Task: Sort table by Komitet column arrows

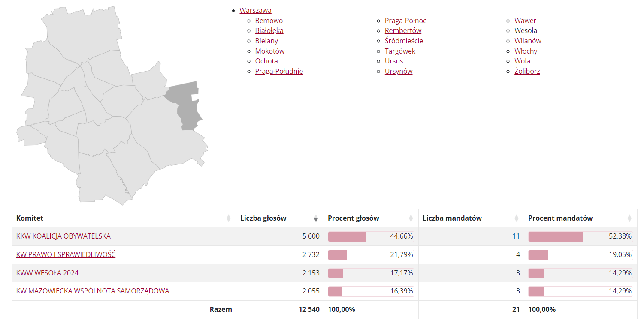Action: 228,218
